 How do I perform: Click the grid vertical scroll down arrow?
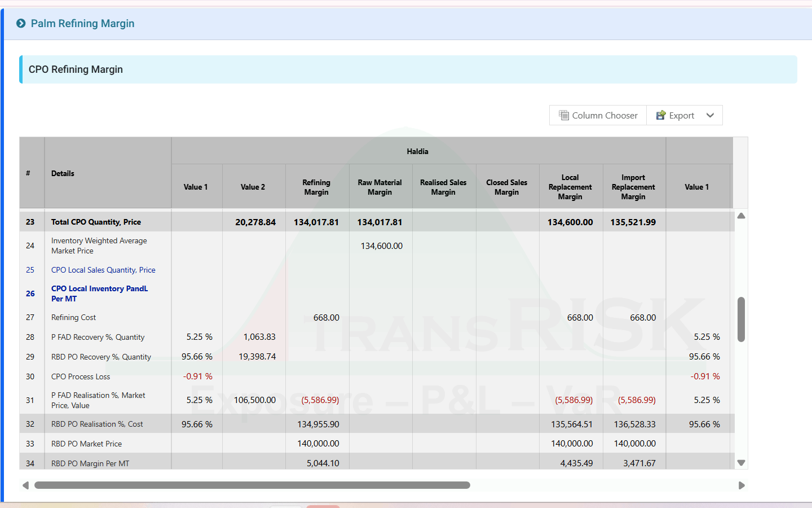click(742, 463)
